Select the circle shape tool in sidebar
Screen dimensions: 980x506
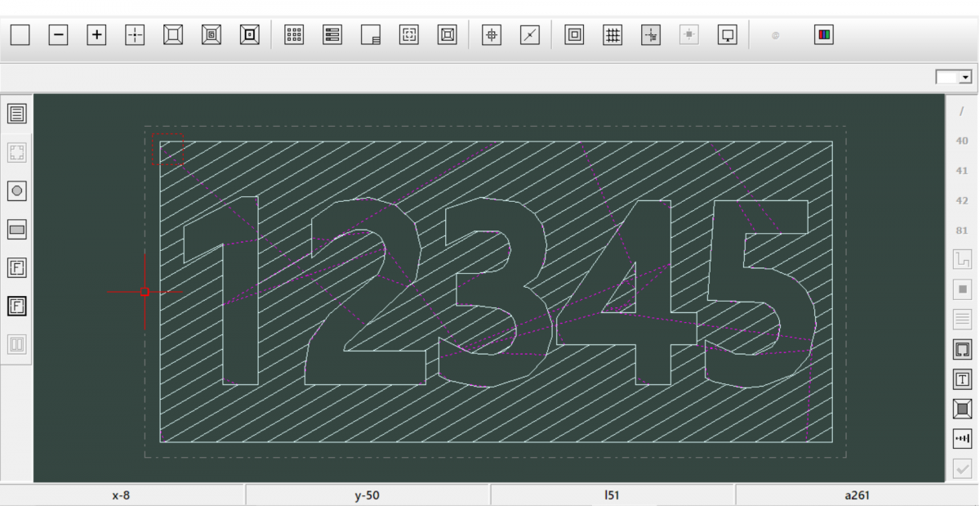16,190
